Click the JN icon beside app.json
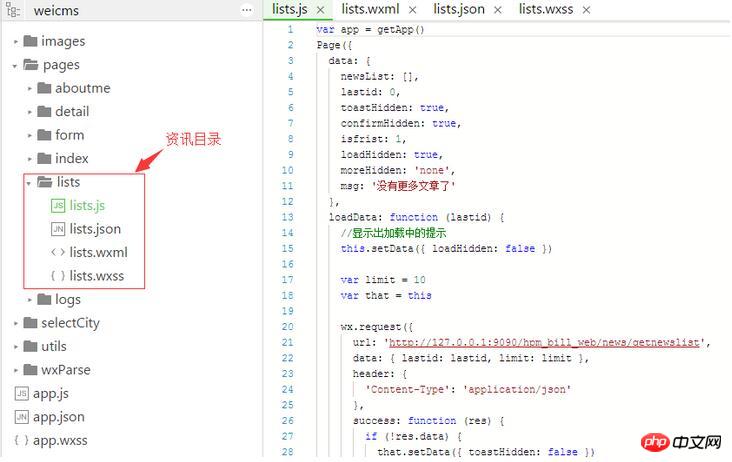732x462 pixels. (x=21, y=417)
